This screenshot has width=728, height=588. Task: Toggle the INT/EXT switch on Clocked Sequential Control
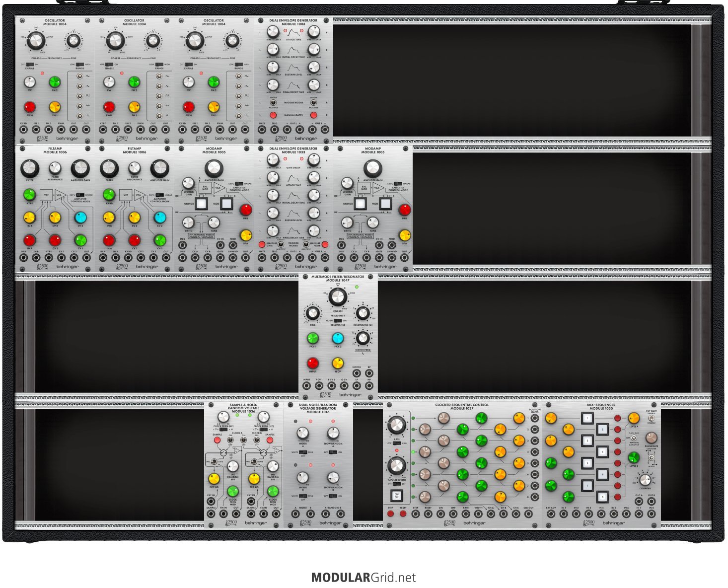click(397, 484)
